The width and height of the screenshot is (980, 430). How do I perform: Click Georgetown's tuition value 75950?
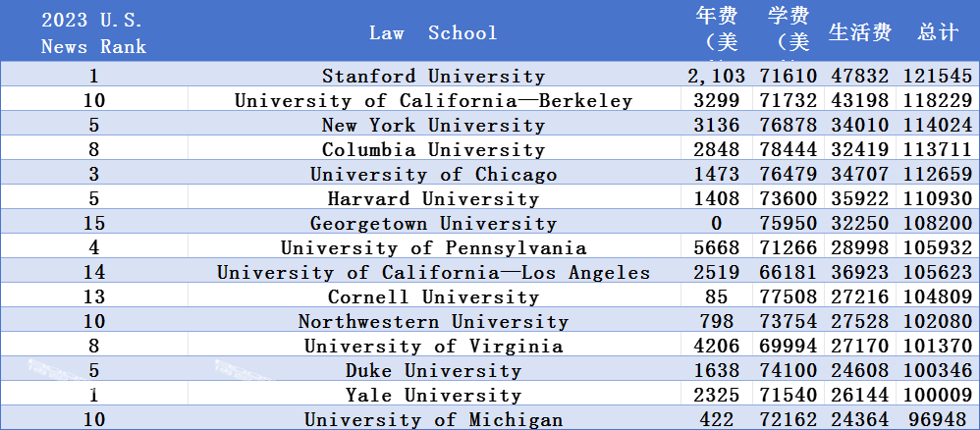point(789,223)
